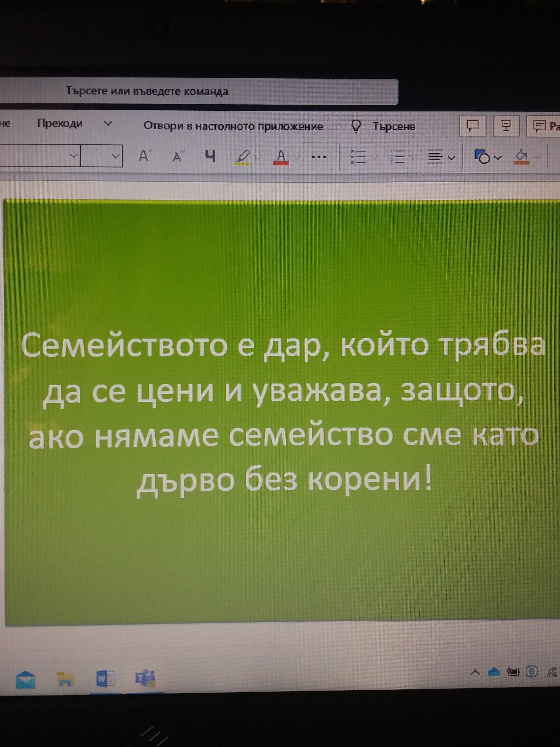Open the Преходи tab
This screenshot has height=747, width=560.
(x=60, y=123)
